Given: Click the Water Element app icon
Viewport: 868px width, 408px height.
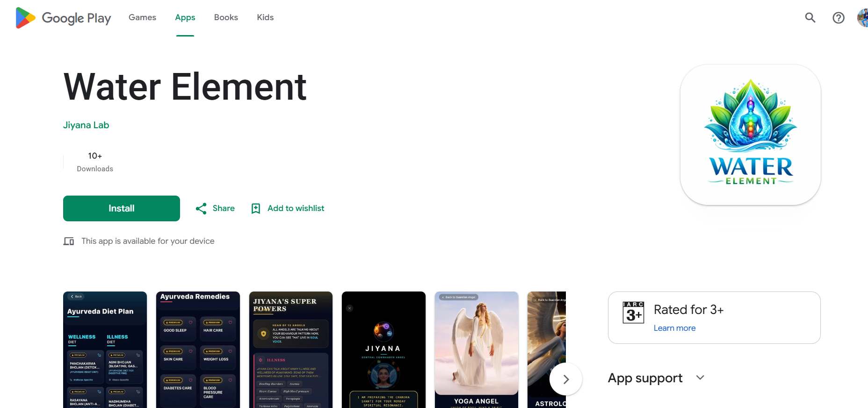Looking at the screenshot, I should point(751,135).
